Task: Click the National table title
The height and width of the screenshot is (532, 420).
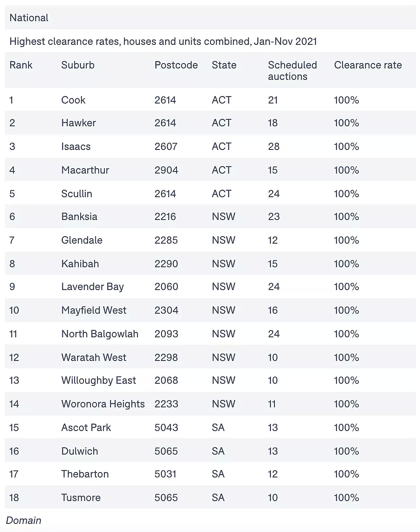Action: tap(29, 18)
